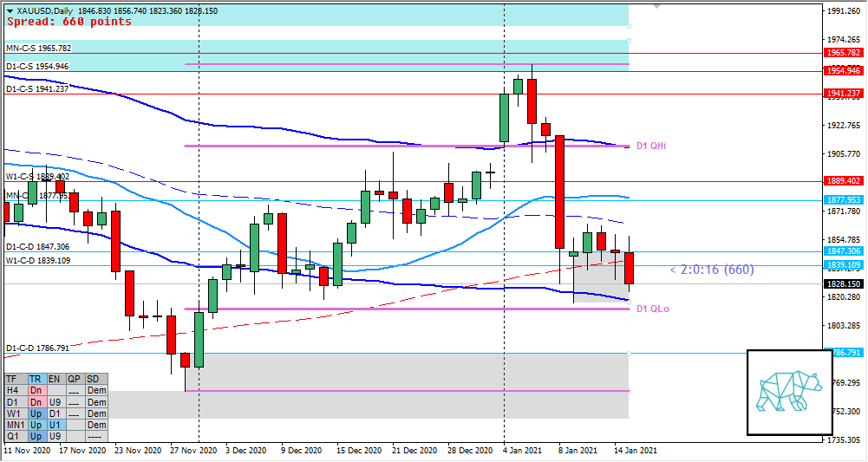868x462 pixels.
Task: Click the red 1889.402 price tag
Action: [844, 181]
